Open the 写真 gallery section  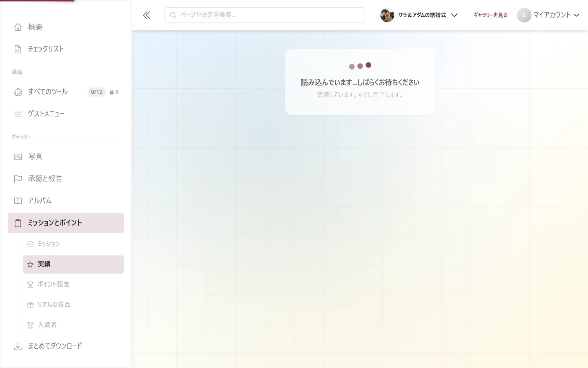[x=66, y=157]
